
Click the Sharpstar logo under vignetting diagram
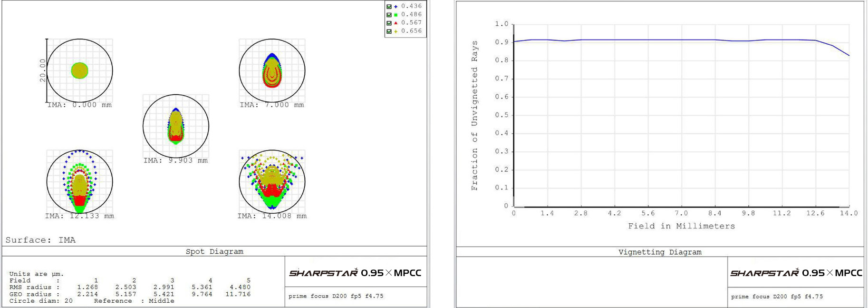pyautogui.click(x=796, y=273)
